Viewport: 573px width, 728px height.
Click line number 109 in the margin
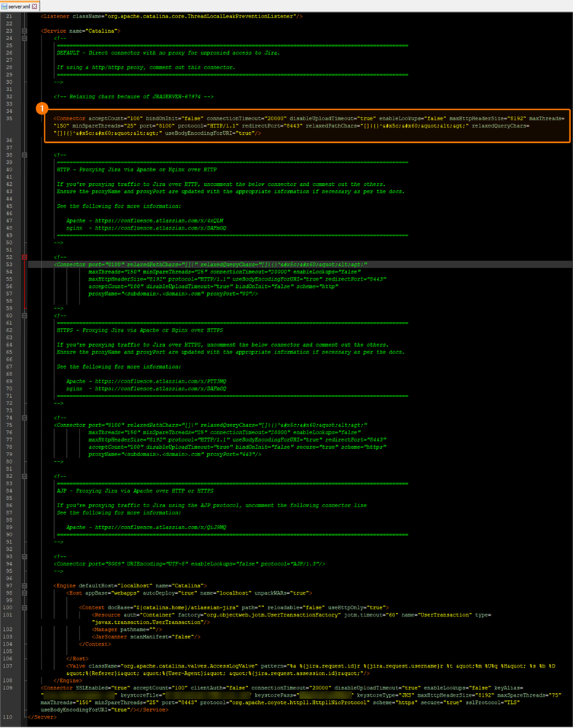[x=8, y=688]
